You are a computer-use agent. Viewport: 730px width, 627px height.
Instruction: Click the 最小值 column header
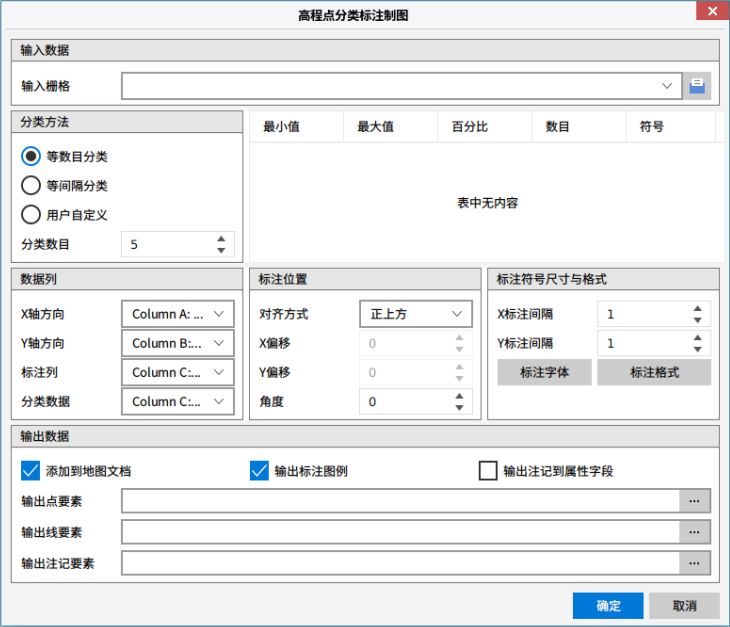pyautogui.click(x=282, y=127)
